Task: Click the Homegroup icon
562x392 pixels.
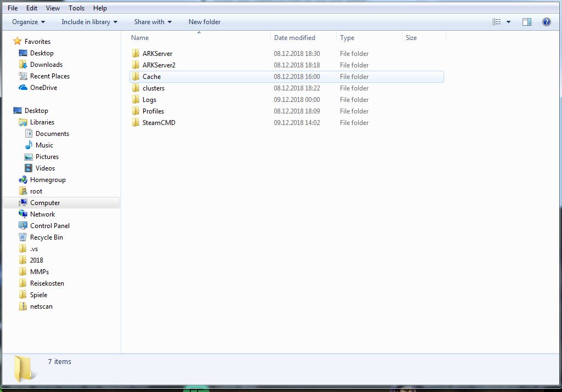Action: pos(22,179)
